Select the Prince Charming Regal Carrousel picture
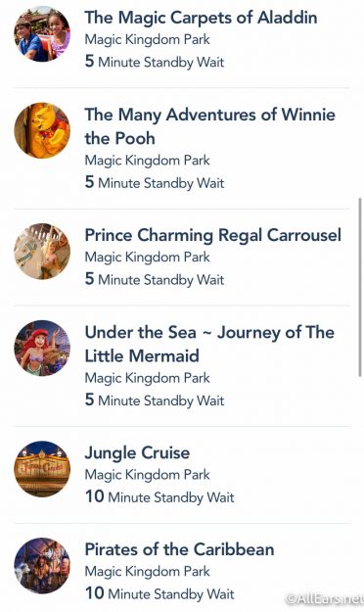 [42, 251]
